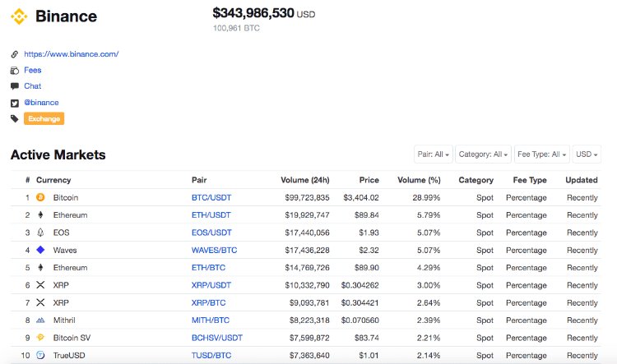The width and height of the screenshot is (617, 364).
Task: Click the Waves diamond icon
Action: coord(40,250)
